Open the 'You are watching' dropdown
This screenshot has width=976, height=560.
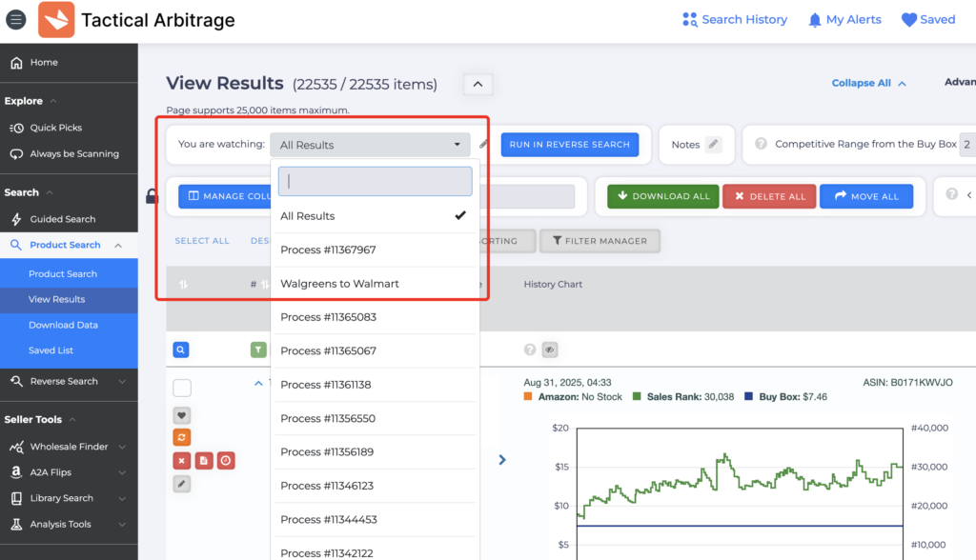[370, 145]
